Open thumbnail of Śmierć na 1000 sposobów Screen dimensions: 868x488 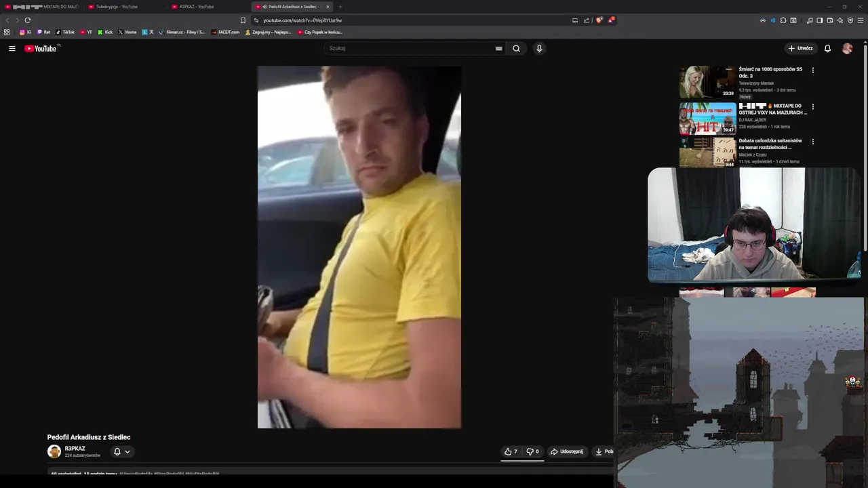pyautogui.click(x=707, y=82)
